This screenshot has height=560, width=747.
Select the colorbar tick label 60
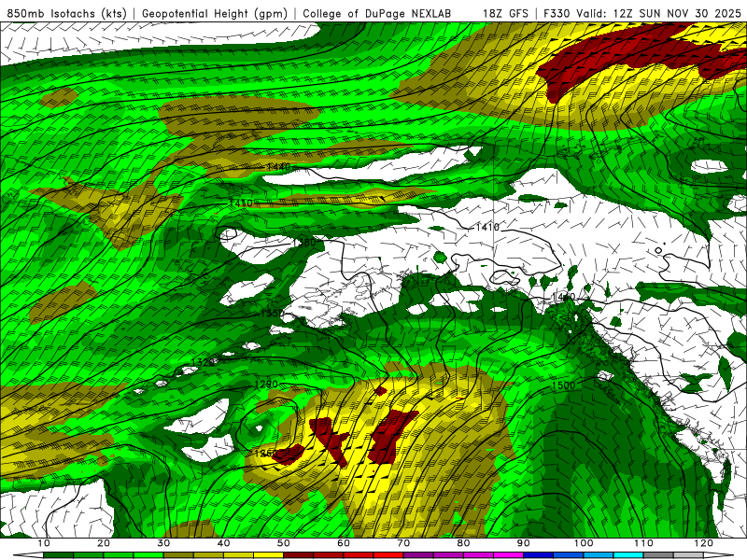click(x=344, y=543)
